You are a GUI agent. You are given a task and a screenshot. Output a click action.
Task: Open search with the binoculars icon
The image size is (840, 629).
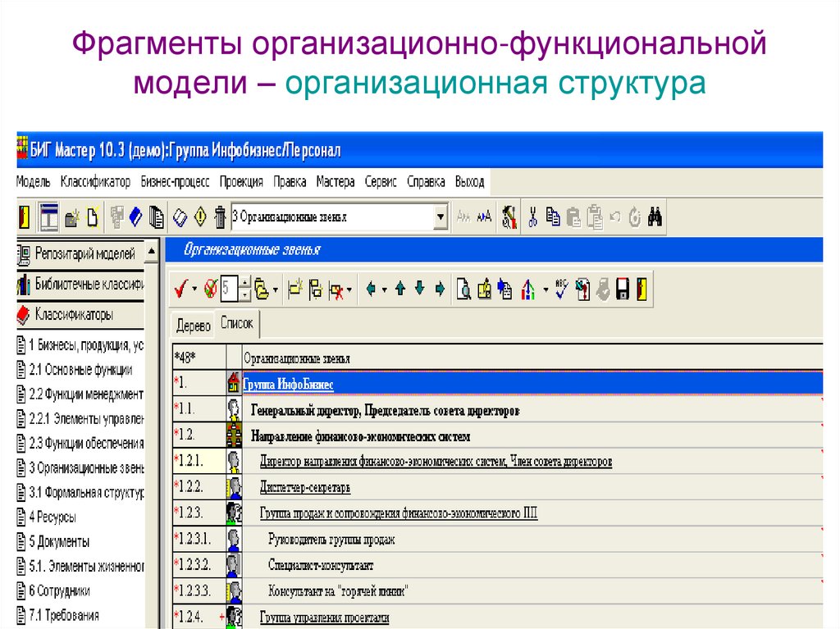(655, 217)
